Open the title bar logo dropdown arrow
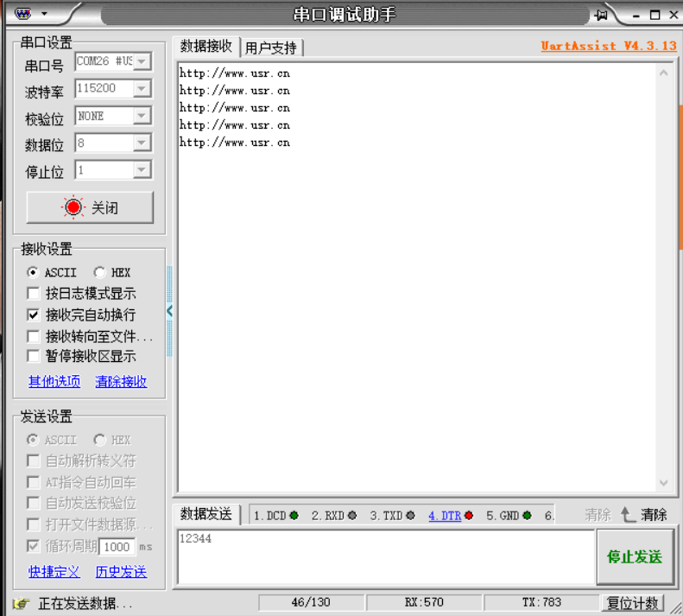 pyautogui.click(x=44, y=14)
